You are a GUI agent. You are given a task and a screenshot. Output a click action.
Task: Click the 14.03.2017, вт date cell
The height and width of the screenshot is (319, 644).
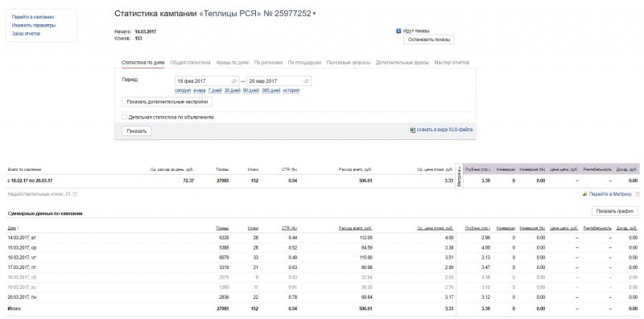pyautogui.click(x=23, y=238)
